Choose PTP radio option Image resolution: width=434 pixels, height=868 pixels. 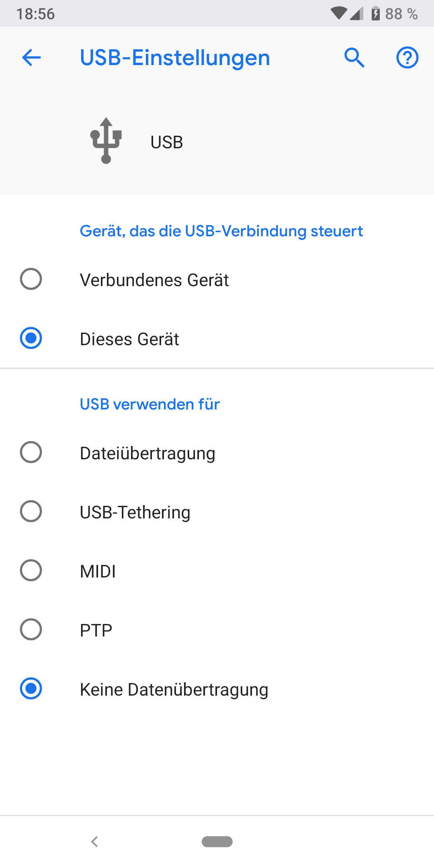[x=31, y=629]
